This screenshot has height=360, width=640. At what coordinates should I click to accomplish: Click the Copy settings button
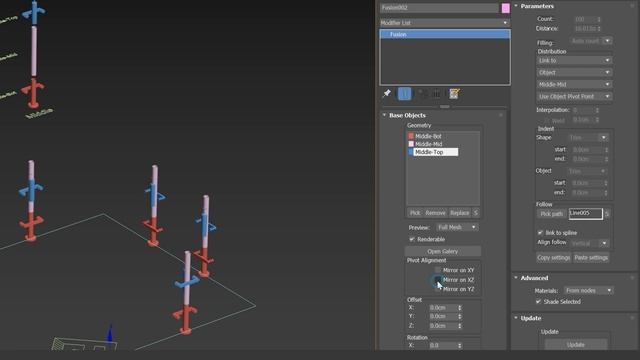coord(553,258)
